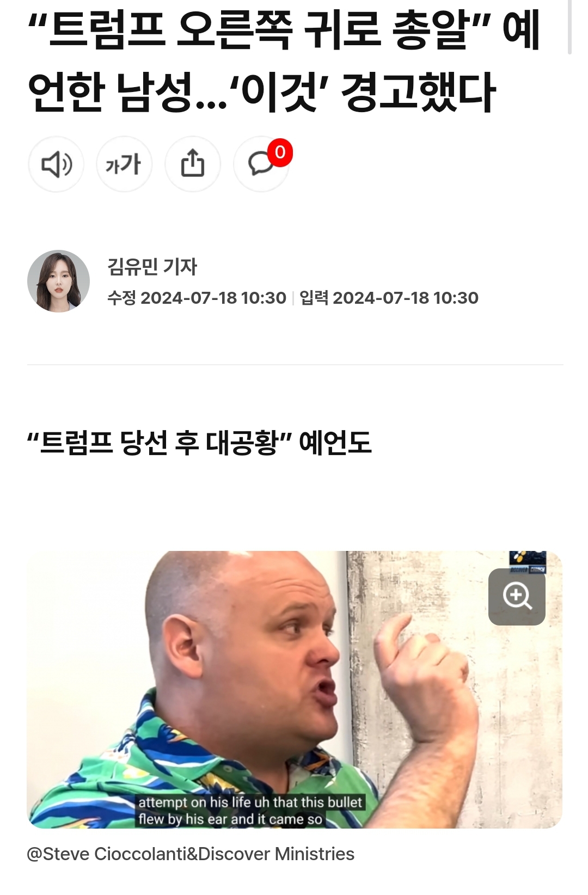
Task: Tap the 수정 2024-07-18 10:30 timestamp
Action: pos(197,298)
